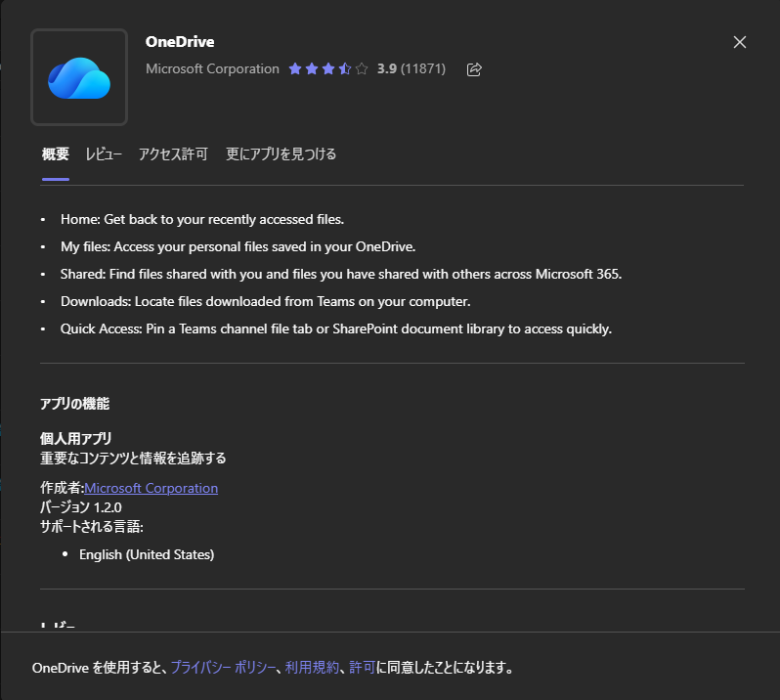
Task: Click the 3.9 (11871) rating text
Action: point(412,68)
